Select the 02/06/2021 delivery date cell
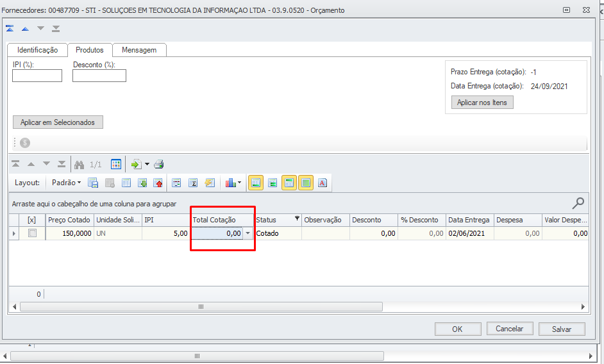The width and height of the screenshot is (604, 364). [x=469, y=233]
